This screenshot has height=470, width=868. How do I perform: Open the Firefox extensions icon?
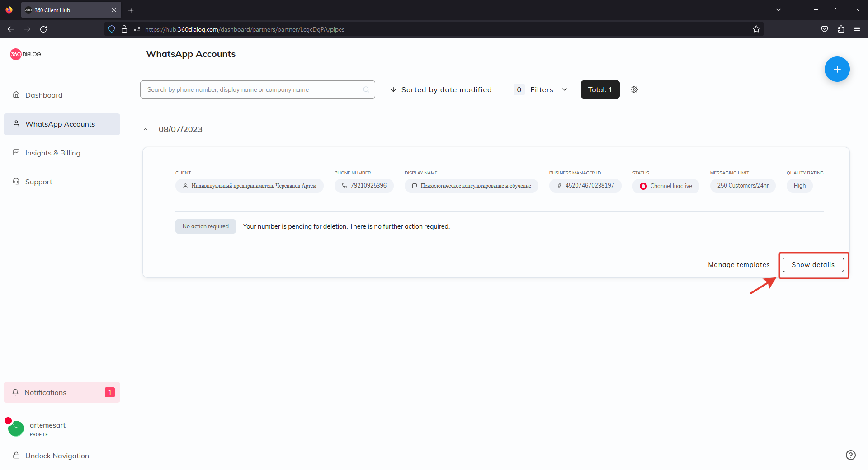(841, 29)
